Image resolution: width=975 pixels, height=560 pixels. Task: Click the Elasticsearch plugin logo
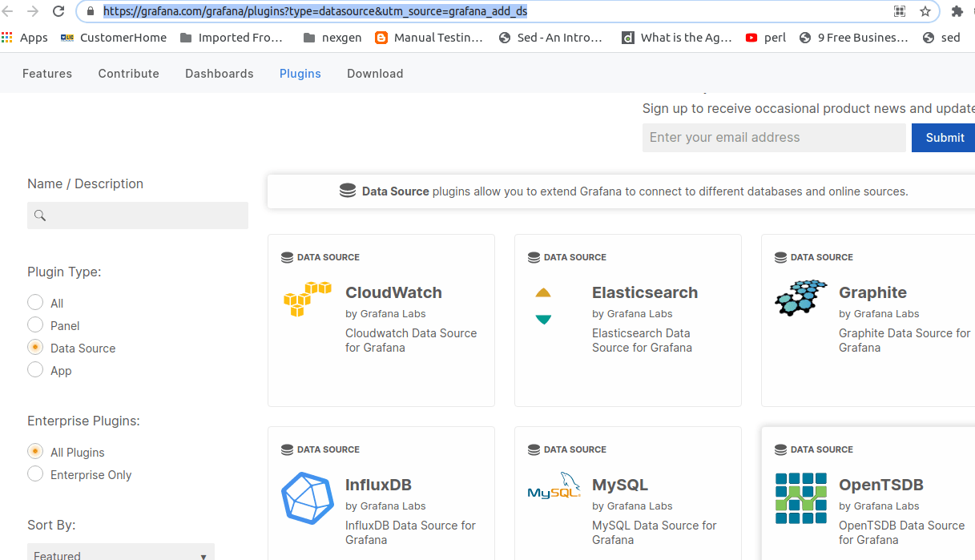tap(543, 306)
